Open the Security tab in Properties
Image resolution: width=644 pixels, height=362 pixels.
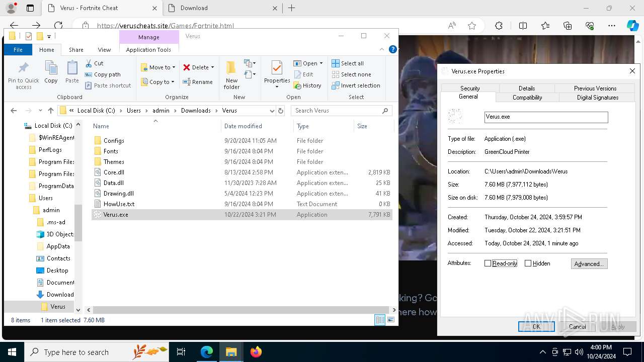click(x=470, y=88)
